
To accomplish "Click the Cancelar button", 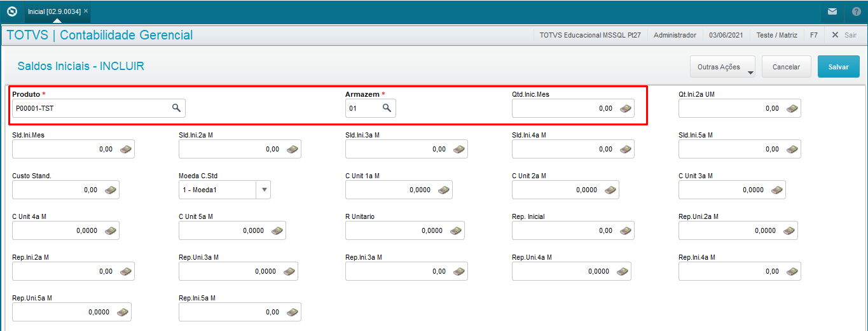I will [x=786, y=67].
